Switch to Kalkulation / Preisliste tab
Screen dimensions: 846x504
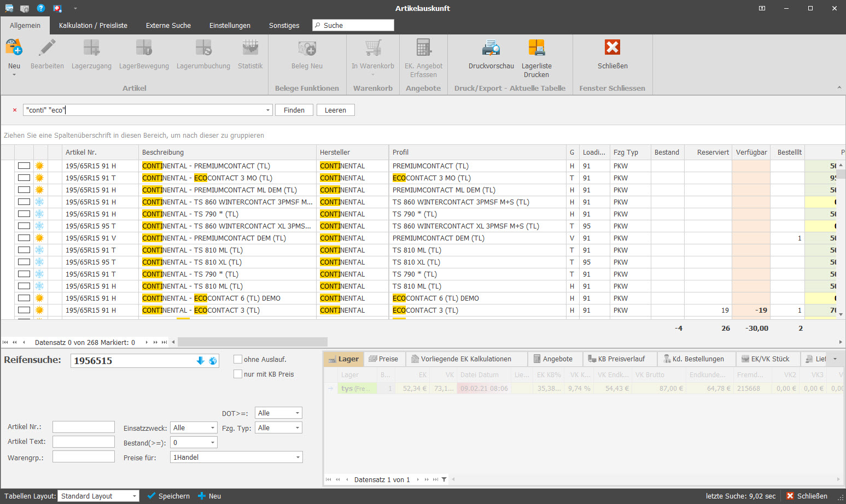tap(93, 25)
